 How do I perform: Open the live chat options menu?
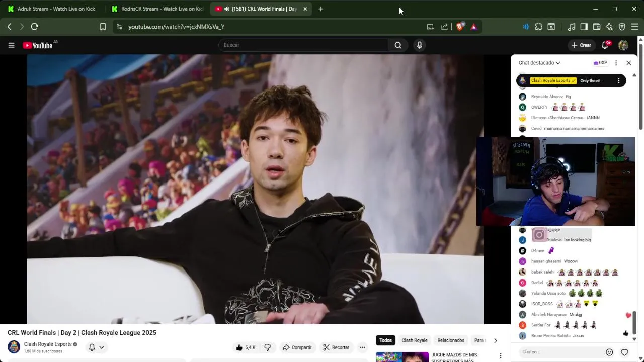point(616,63)
